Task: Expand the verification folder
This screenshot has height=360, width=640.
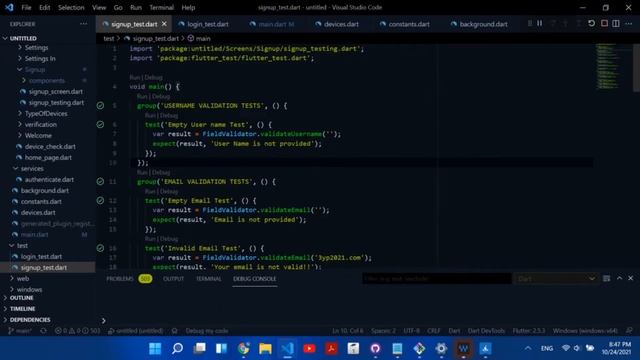Action: [x=20, y=124]
